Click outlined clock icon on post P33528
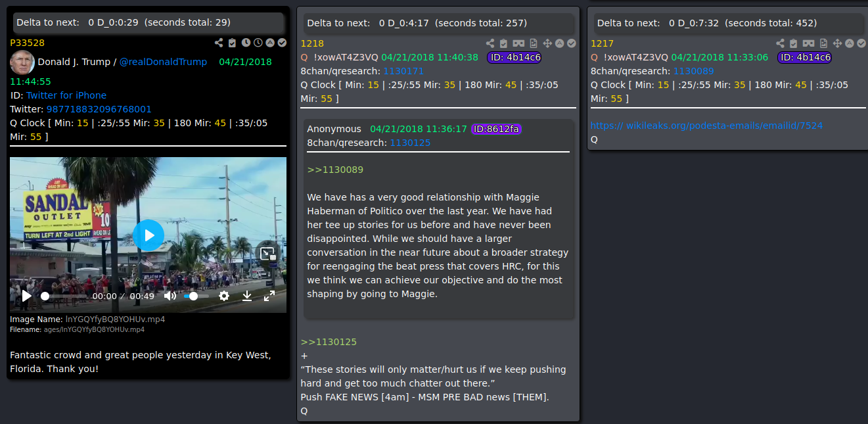Screen dimensions: 868x424 tap(258, 43)
